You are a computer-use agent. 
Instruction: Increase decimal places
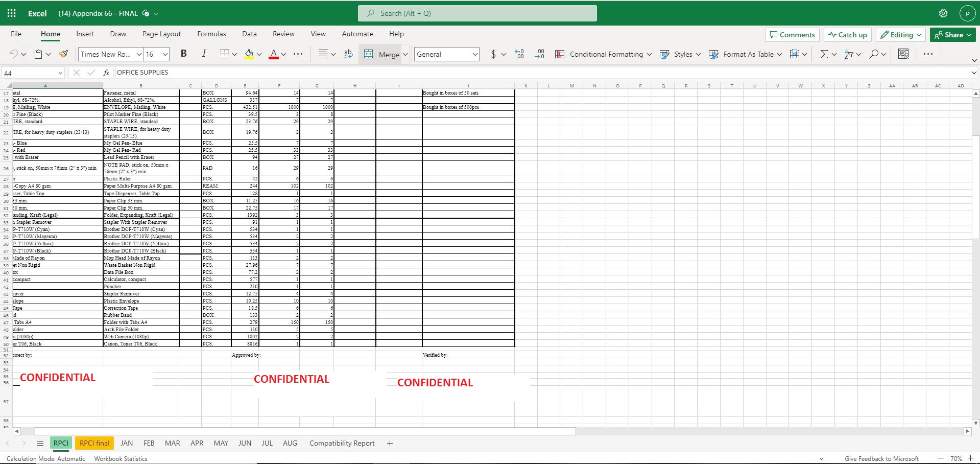pos(540,54)
